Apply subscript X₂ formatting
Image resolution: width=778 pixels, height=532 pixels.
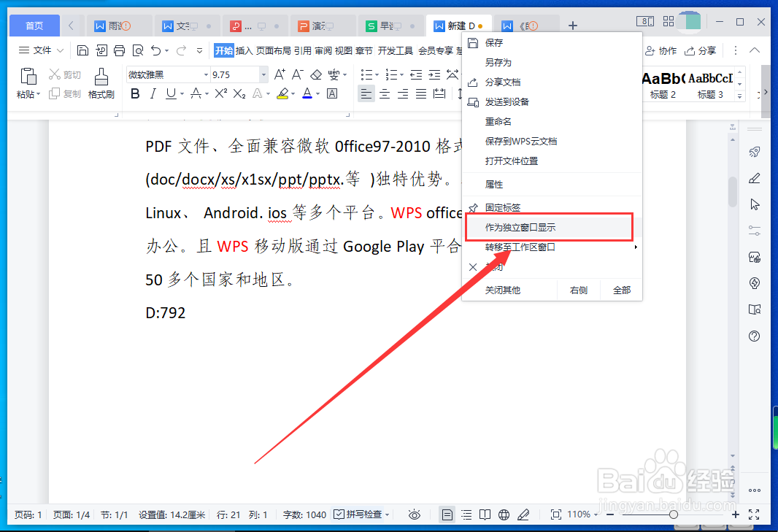[239, 93]
